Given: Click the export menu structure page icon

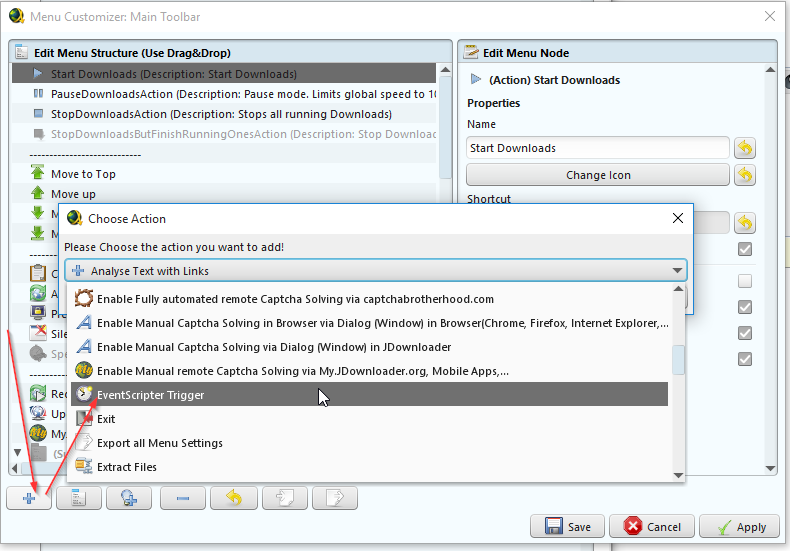Looking at the screenshot, I should [335, 498].
